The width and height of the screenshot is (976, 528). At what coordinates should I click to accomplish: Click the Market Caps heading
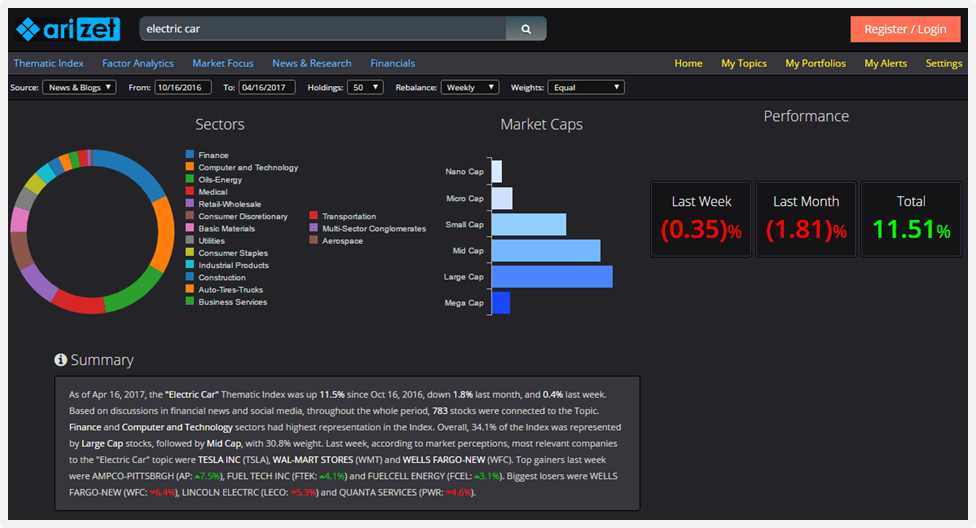[542, 125]
